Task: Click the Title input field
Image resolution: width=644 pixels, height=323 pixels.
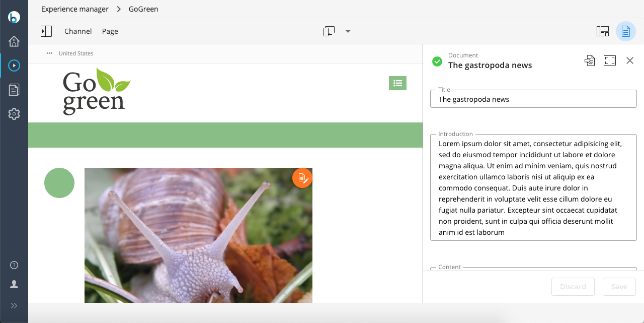Action: (x=533, y=99)
